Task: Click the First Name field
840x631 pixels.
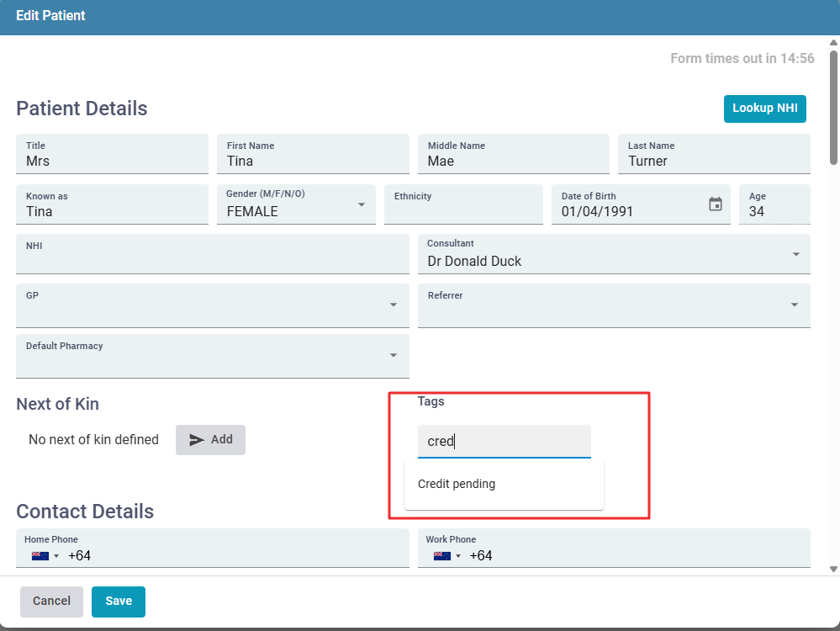Action: pyautogui.click(x=312, y=161)
